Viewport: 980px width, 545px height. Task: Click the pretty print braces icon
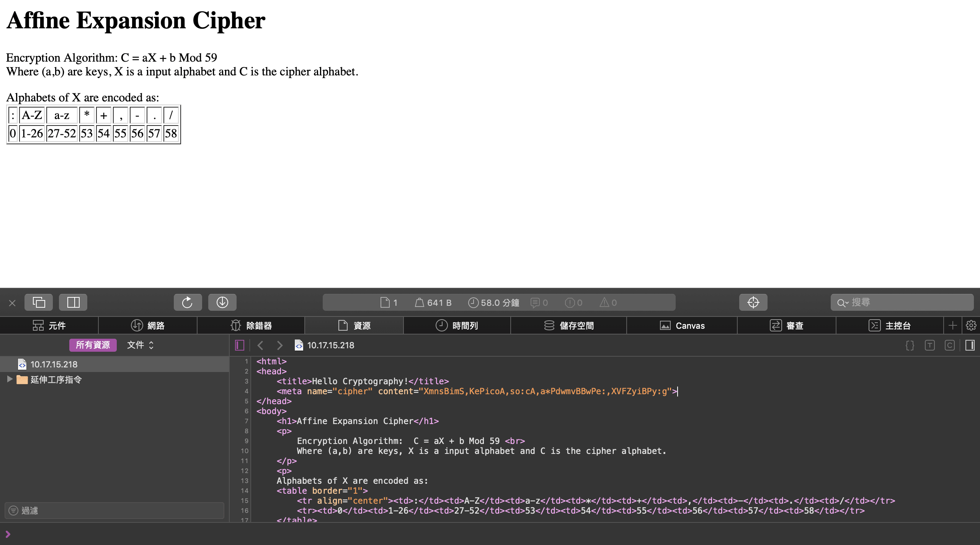(910, 345)
